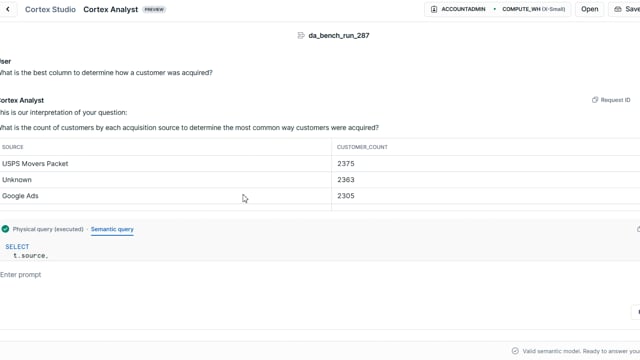This screenshot has width=640, height=360.
Task: Select the COMPUTE_WH (X-Small) warehouse label
Action: pos(533,9)
